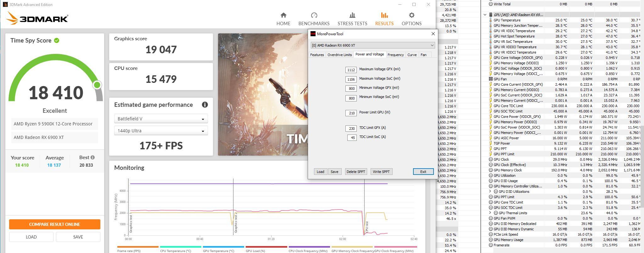Expand GPU Thermal Limits row
The image size is (644, 253).
coord(490,213)
